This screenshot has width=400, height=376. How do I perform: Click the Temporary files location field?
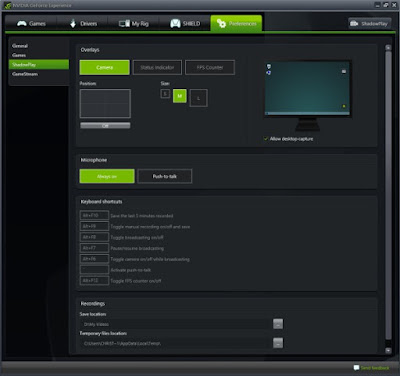176,343
